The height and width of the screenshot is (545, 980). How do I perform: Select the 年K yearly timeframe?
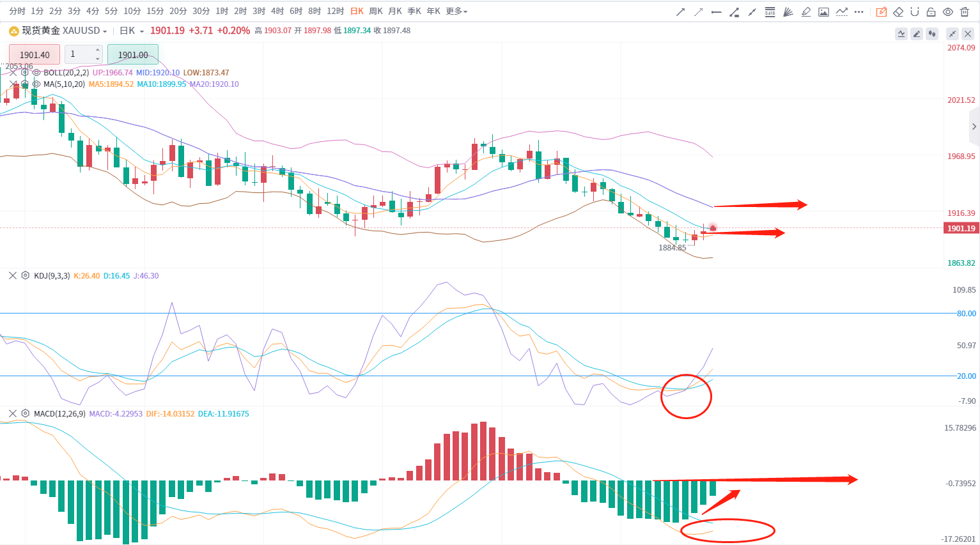click(433, 12)
